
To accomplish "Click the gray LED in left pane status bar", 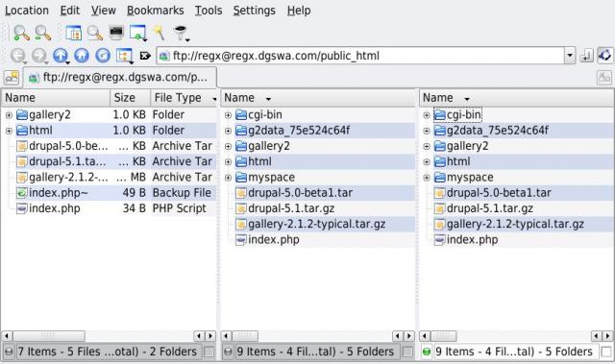I will tap(9, 352).
